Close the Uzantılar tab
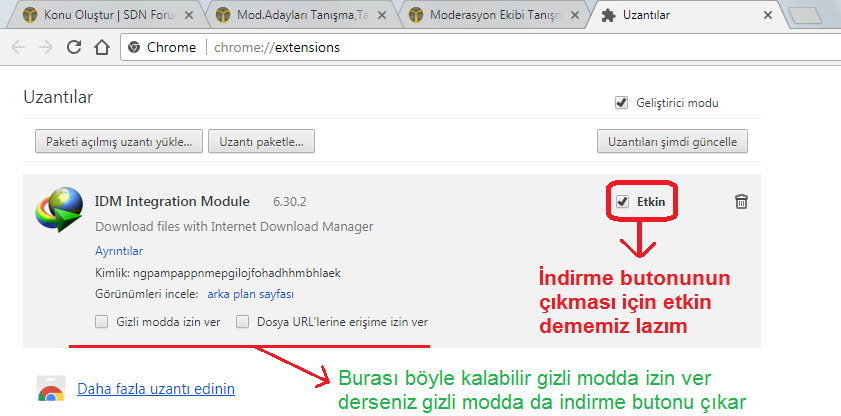This screenshot has width=841, height=416. pos(768,16)
